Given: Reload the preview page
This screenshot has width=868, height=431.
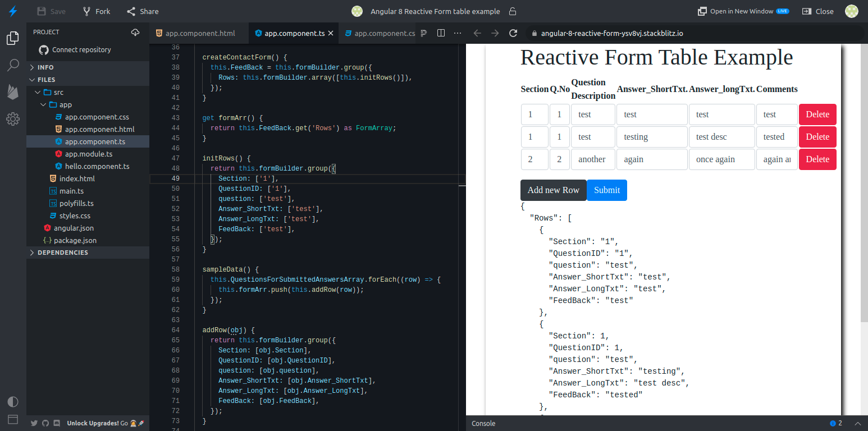Looking at the screenshot, I should pos(513,33).
